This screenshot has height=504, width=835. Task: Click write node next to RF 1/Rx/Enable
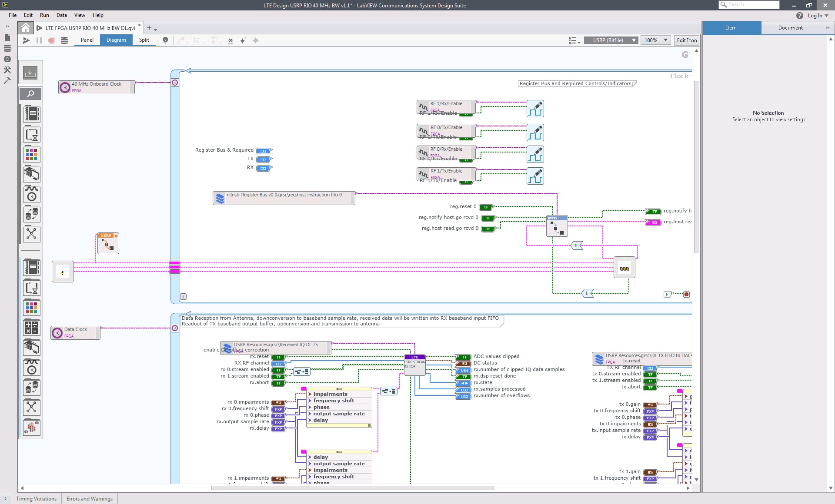535,109
